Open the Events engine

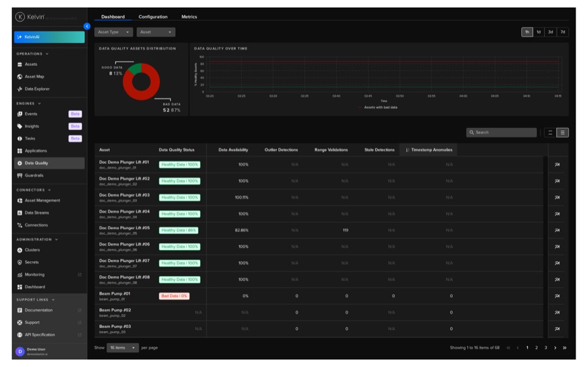click(31, 114)
